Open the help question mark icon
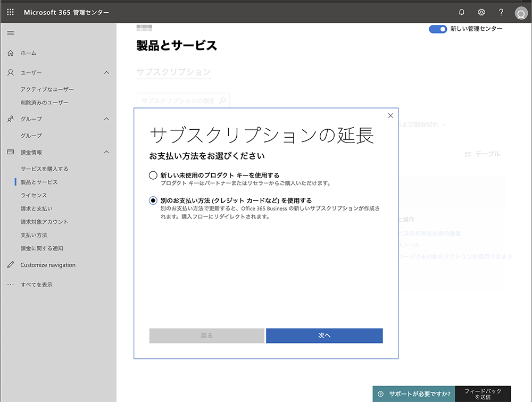 coord(501,12)
